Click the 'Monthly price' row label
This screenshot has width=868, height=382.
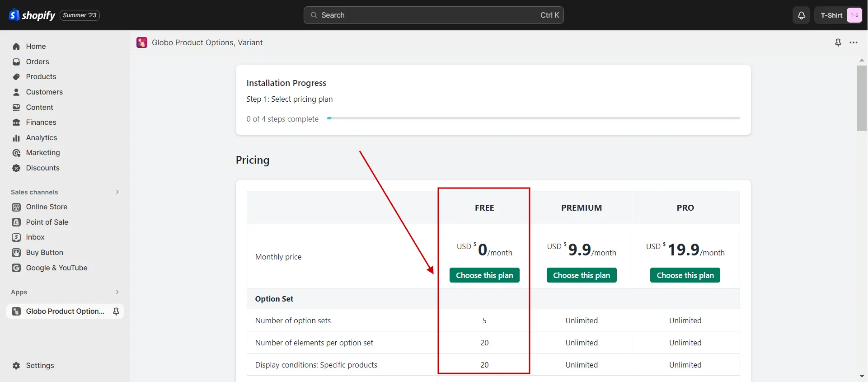(x=278, y=257)
